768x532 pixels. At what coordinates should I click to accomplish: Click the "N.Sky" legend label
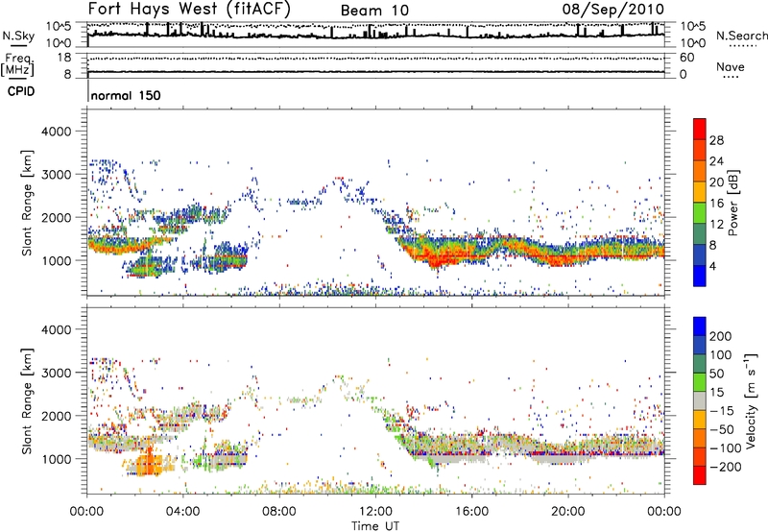pyautogui.click(x=18, y=36)
